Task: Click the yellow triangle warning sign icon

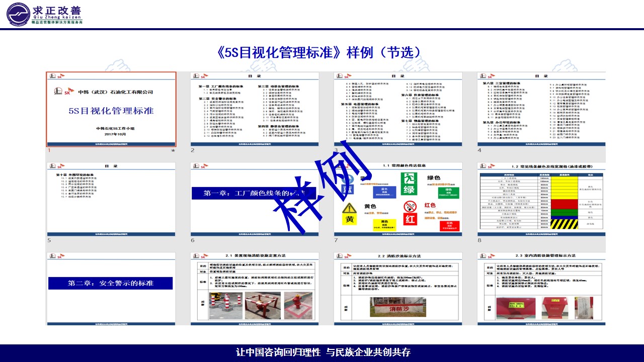Action: 349,208
